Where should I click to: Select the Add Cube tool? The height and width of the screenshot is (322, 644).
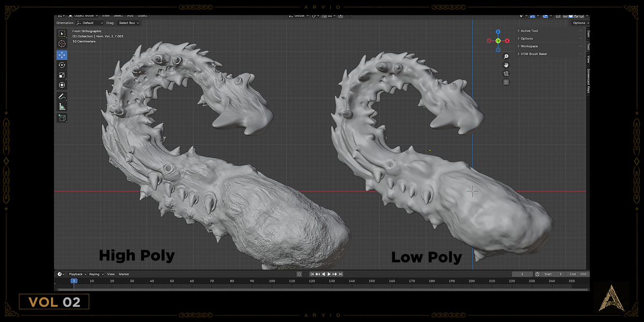[x=62, y=118]
